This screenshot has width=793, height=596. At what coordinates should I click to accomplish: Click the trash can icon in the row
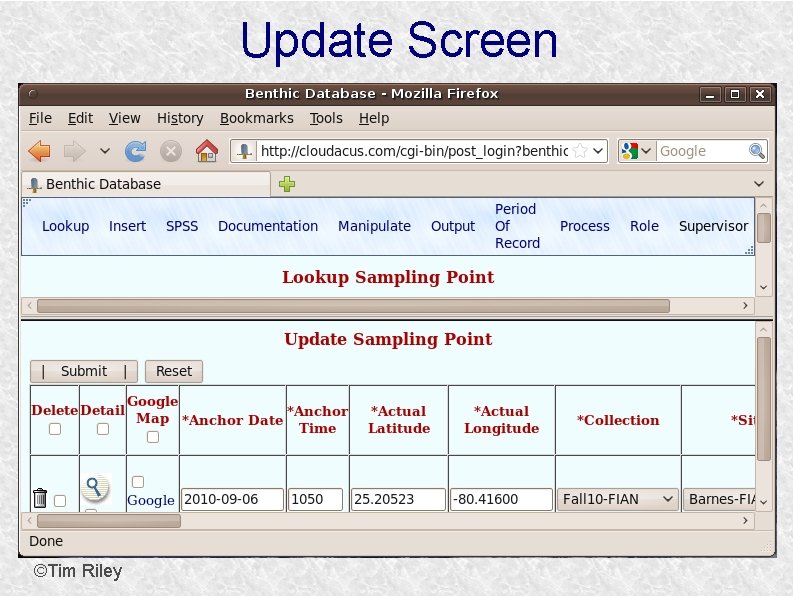click(40, 498)
